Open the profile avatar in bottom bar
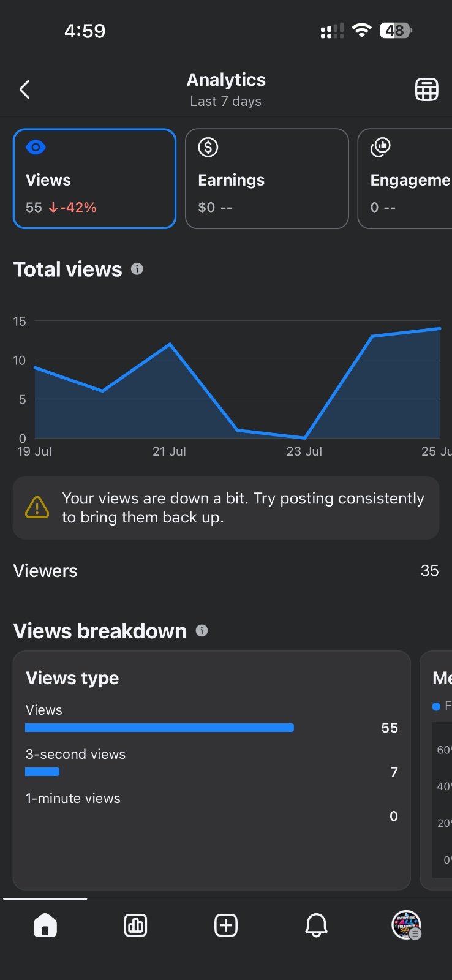452x980 pixels. point(406,925)
